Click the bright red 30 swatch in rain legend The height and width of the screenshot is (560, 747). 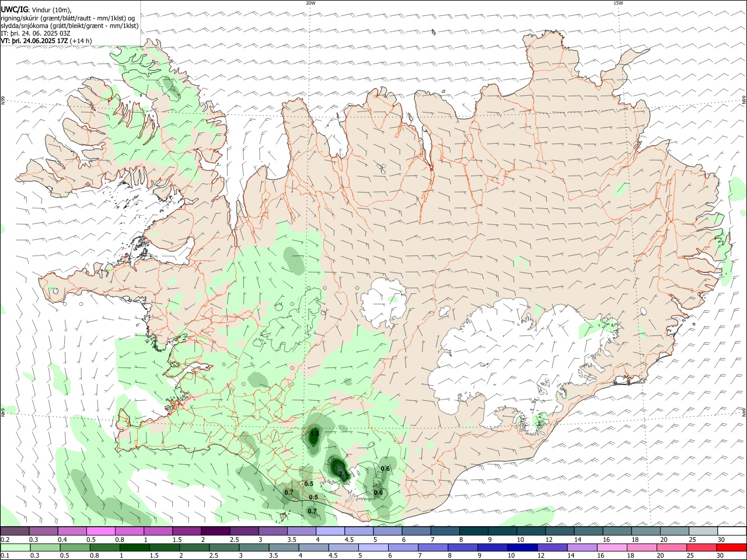731,548
